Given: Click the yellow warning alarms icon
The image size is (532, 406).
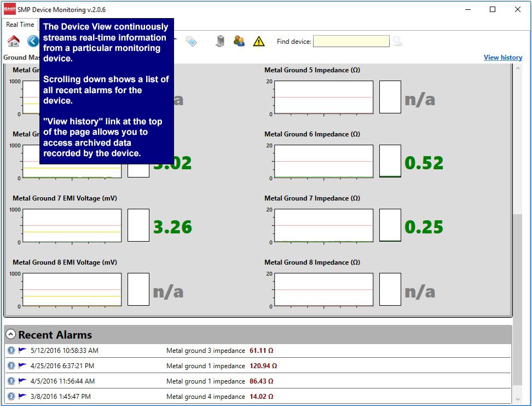Looking at the screenshot, I should 259,41.
